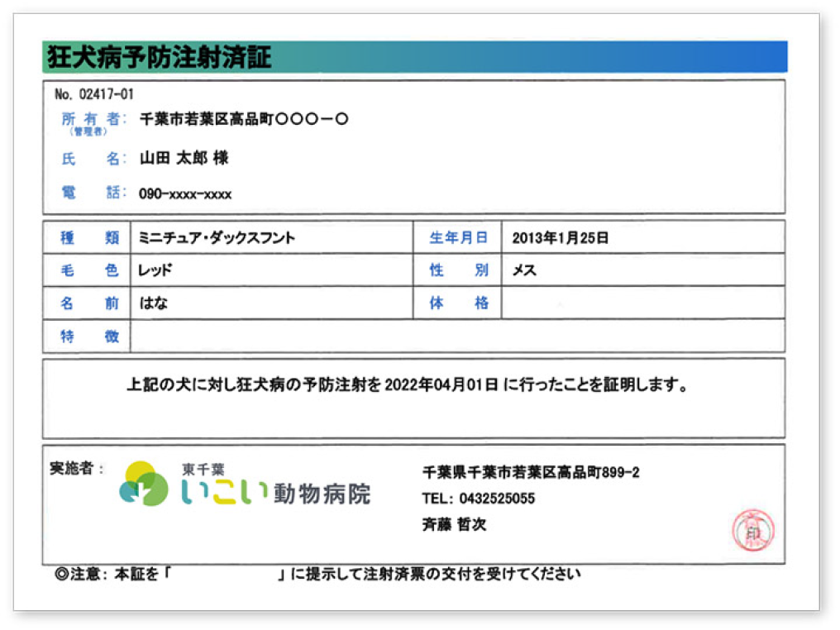The image size is (840, 630).
Task: Click the 氏名 label
Action: point(93,159)
